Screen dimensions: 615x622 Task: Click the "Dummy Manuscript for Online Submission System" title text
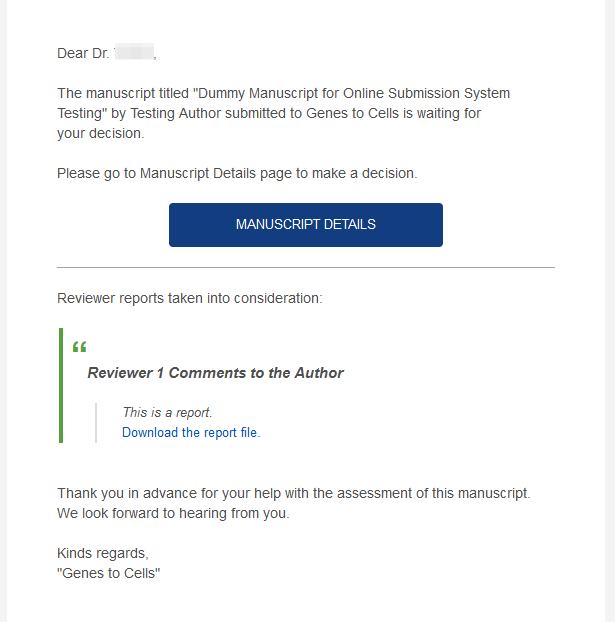(352, 93)
